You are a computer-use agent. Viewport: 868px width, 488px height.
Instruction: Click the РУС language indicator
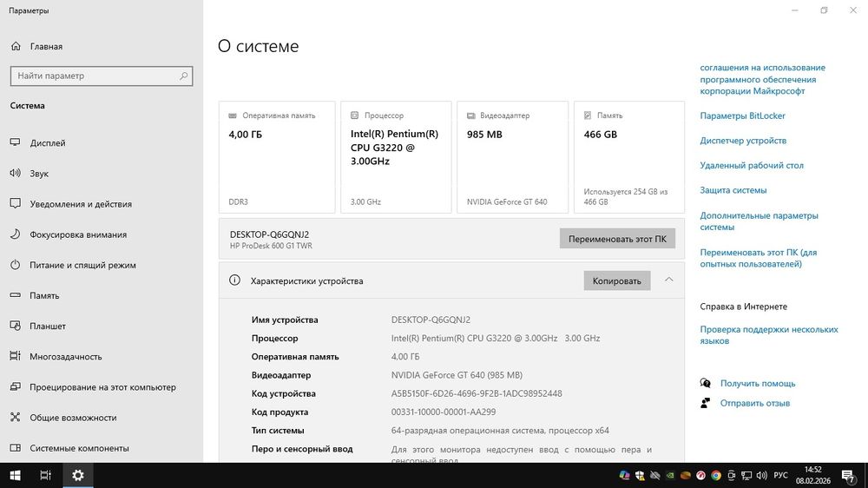coord(780,475)
